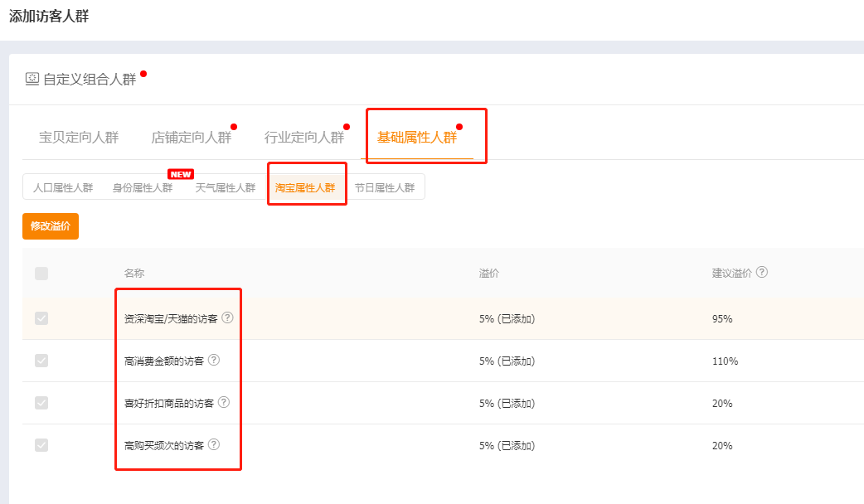Click the 溢价 column header

488,274
